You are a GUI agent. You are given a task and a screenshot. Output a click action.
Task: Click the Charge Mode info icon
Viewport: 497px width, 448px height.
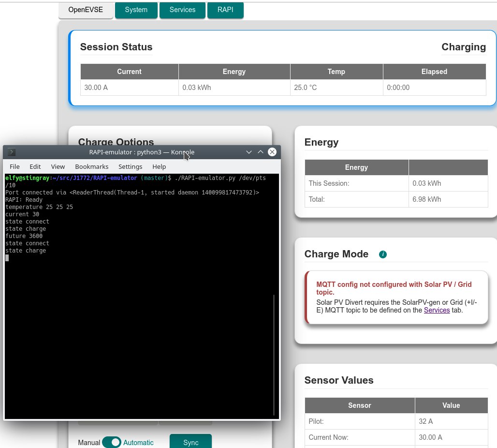(383, 254)
